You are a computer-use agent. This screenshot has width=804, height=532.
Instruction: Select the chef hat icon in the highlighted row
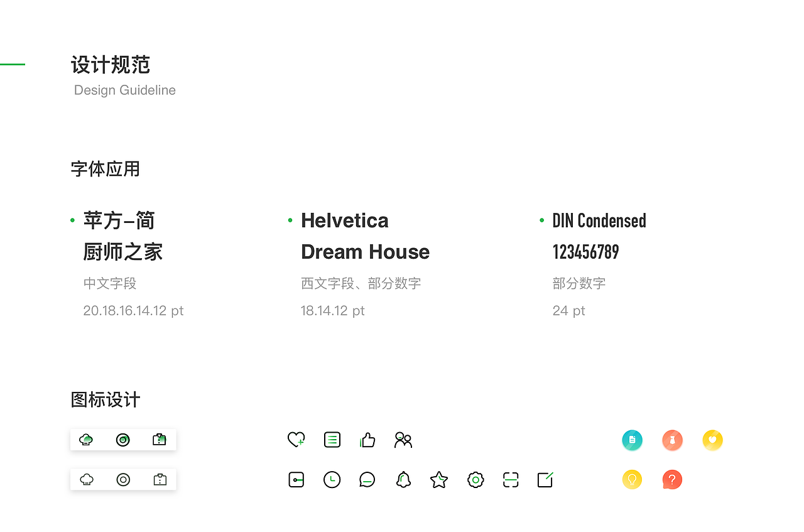(x=86, y=440)
